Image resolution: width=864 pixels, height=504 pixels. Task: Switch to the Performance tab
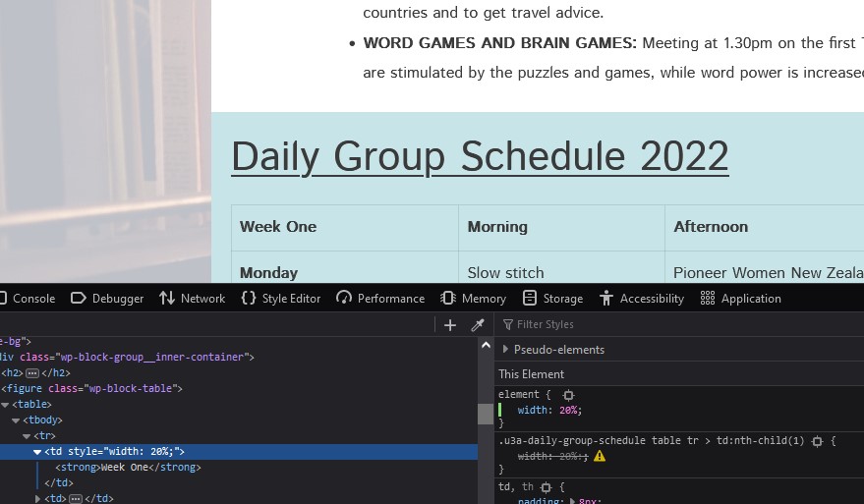coord(380,299)
